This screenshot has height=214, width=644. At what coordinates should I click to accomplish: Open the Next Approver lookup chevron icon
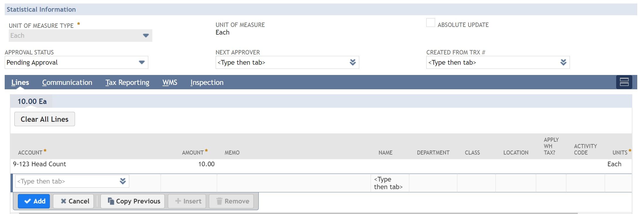pos(353,62)
